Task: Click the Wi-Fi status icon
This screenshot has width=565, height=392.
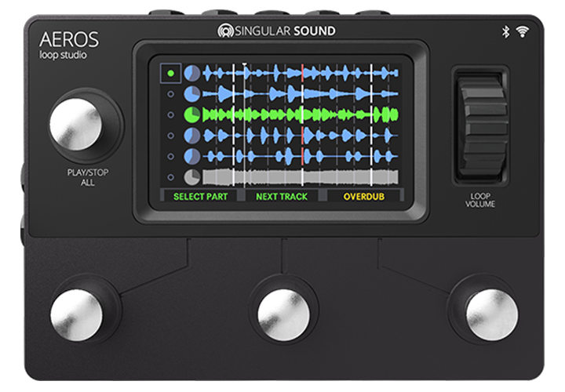Action: (522, 31)
